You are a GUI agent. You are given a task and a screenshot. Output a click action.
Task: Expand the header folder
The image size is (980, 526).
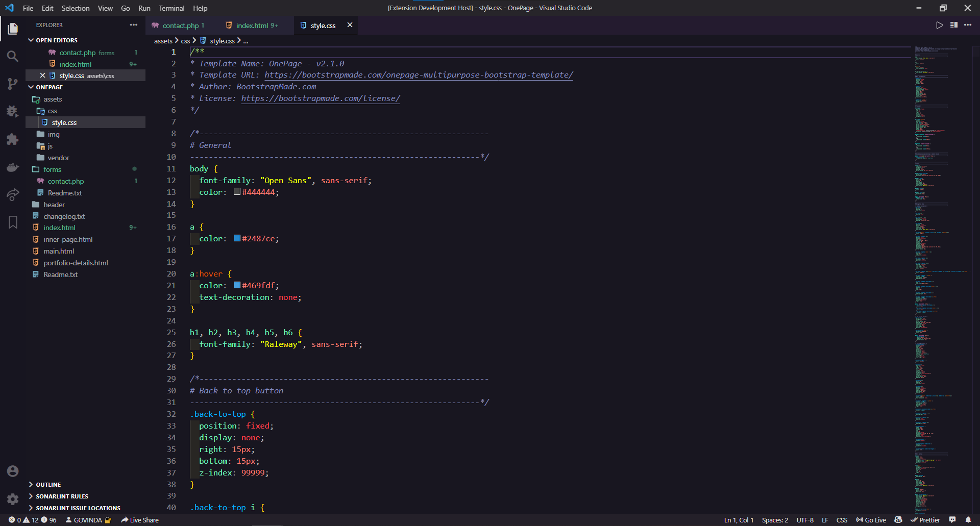[86, 205]
